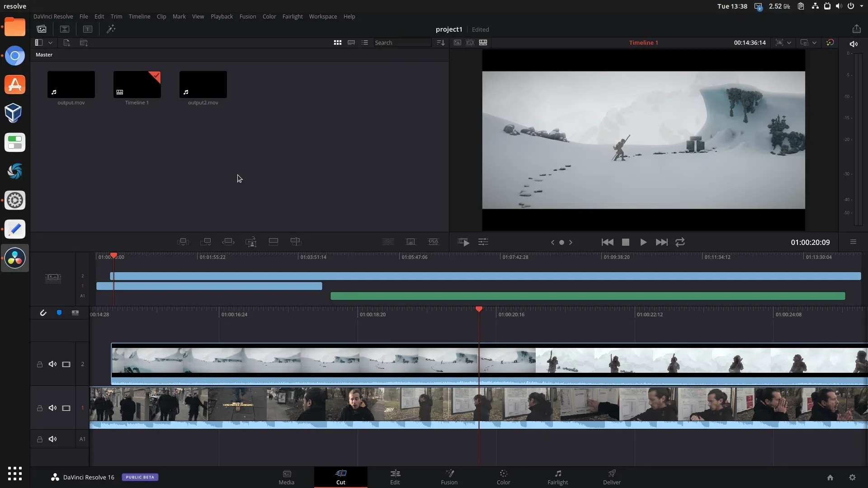Screen dimensions: 868x488
Task: Toggle timeline snapping magnet
Action: 43,313
